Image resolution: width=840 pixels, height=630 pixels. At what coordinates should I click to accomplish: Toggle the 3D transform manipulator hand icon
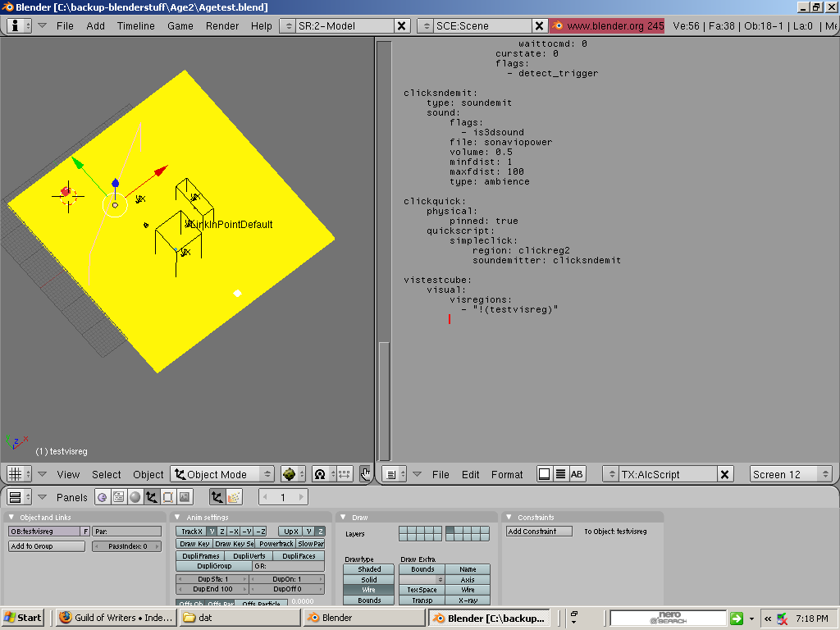point(366,474)
